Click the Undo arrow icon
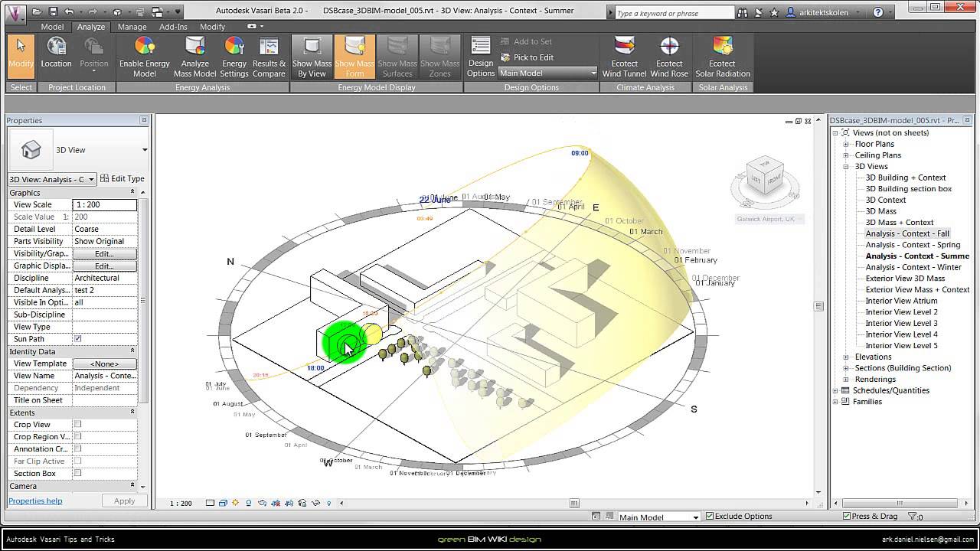Image resolution: width=980 pixels, height=551 pixels. 70,12
